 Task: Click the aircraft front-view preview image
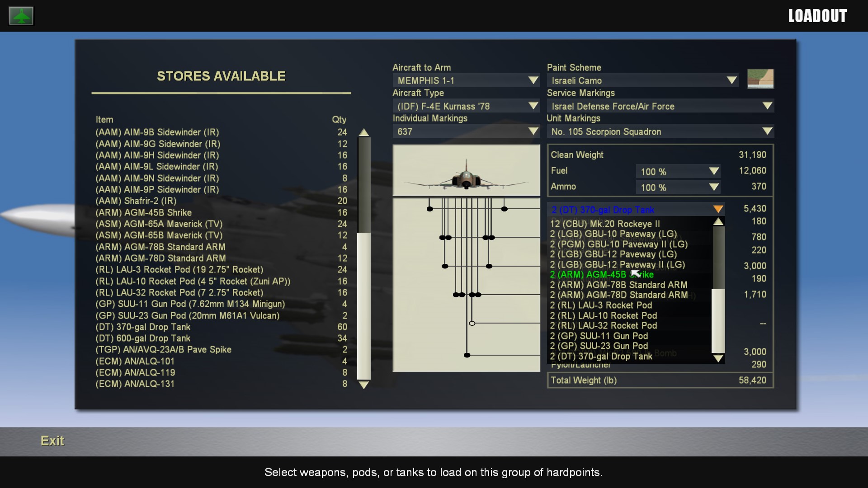click(466, 170)
